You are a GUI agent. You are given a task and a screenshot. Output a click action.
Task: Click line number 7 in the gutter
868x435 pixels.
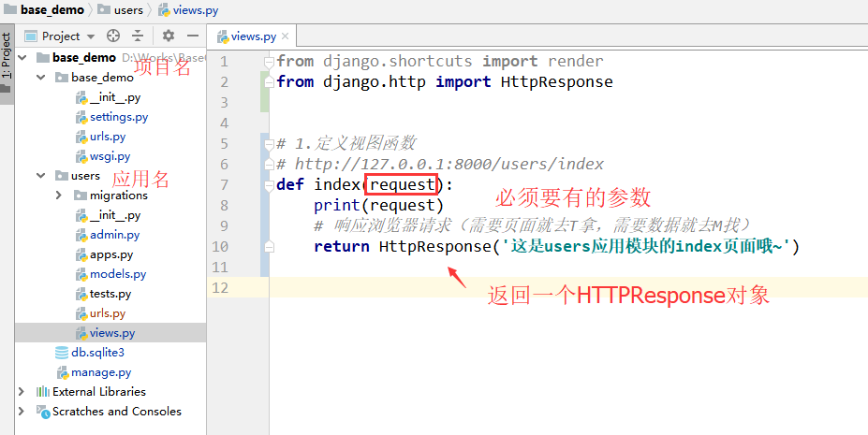click(224, 184)
